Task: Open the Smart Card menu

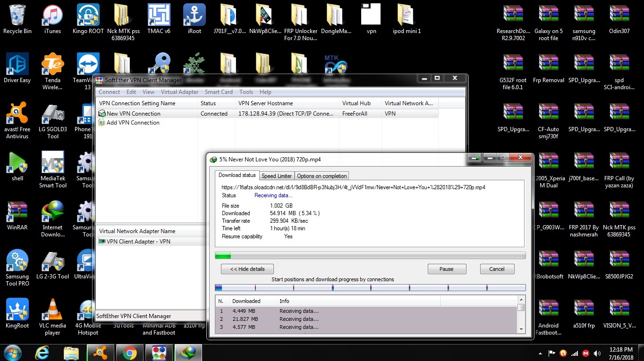Action: tap(219, 92)
